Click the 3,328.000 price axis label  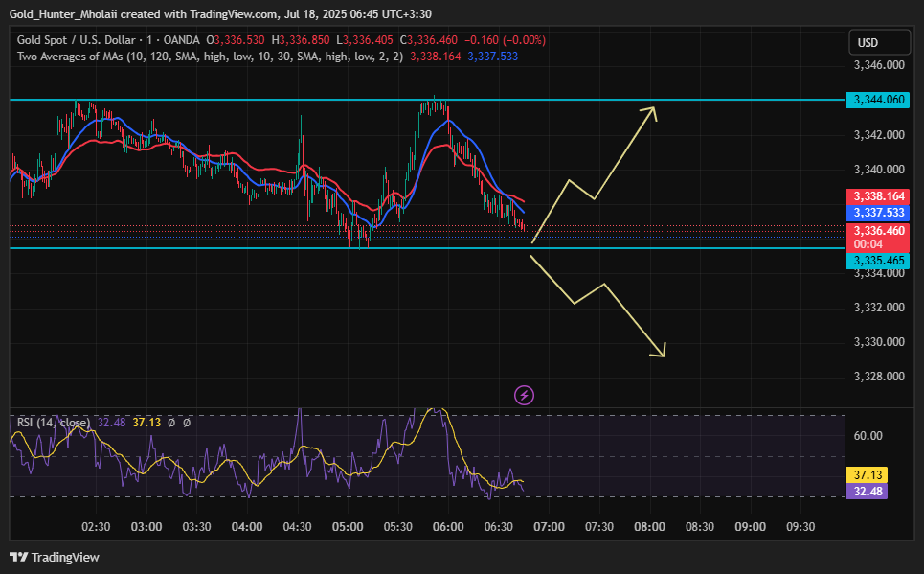(x=879, y=377)
